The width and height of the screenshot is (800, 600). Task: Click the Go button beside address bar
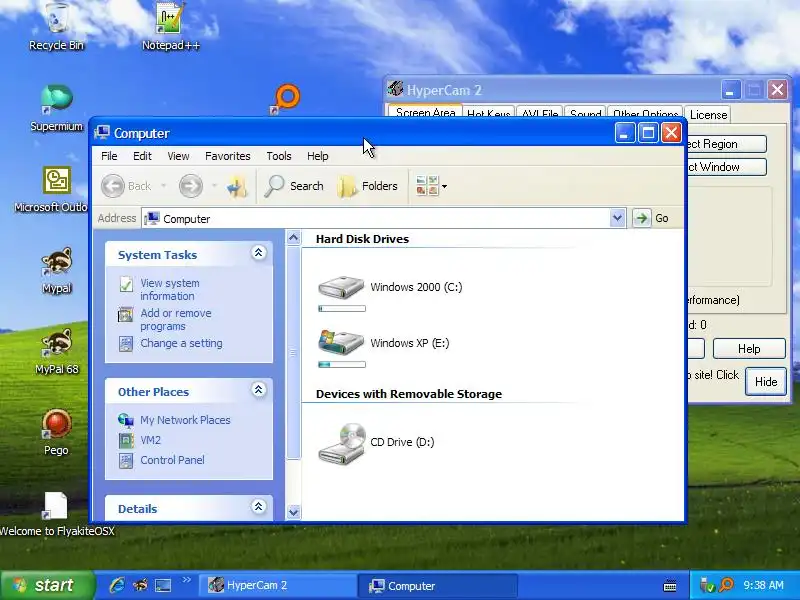click(x=652, y=218)
